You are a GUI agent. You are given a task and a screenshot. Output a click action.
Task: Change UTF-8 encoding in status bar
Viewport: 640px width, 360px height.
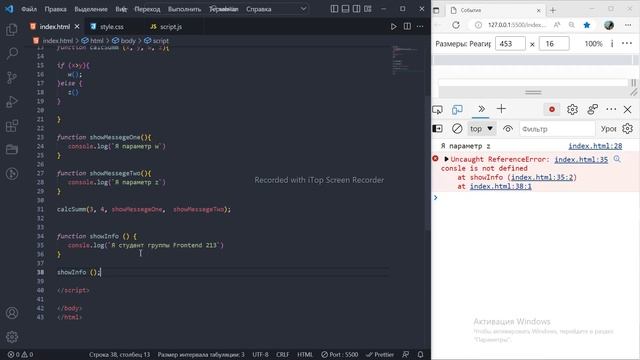[260, 355]
